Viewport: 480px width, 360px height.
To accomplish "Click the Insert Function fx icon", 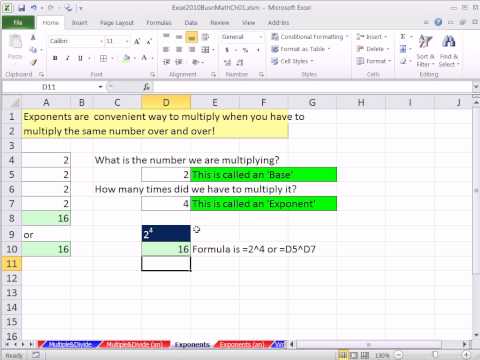I will click(x=147, y=87).
